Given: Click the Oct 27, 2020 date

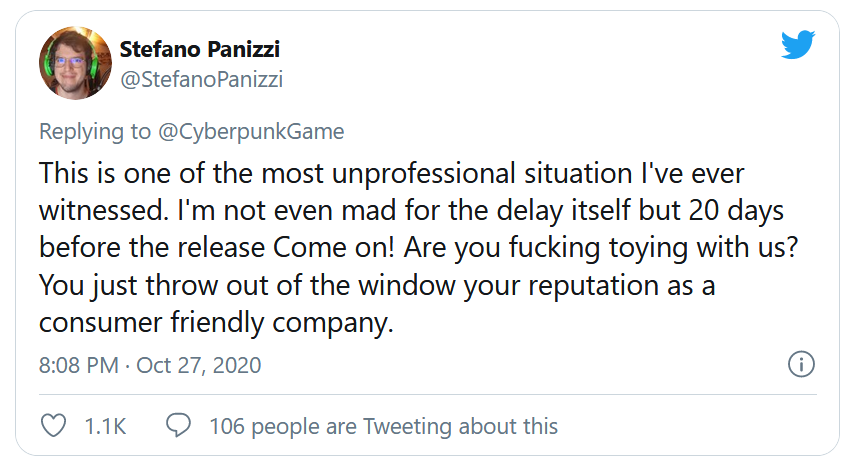Looking at the screenshot, I should [198, 365].
